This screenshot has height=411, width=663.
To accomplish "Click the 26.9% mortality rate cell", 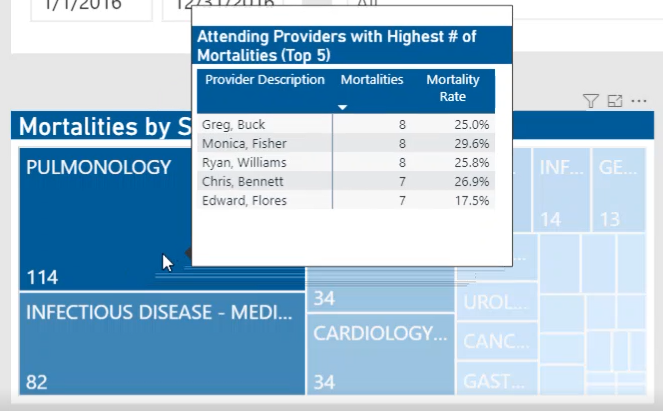I will point(471,181).
